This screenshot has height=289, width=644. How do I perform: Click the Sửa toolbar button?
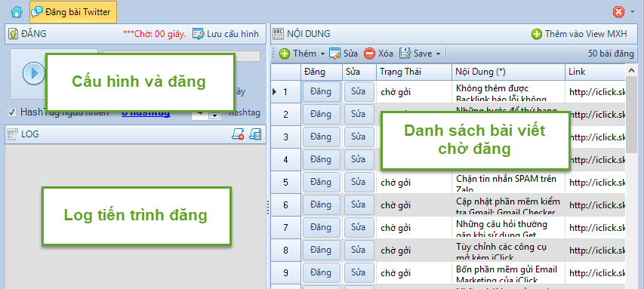click(344, 54)
